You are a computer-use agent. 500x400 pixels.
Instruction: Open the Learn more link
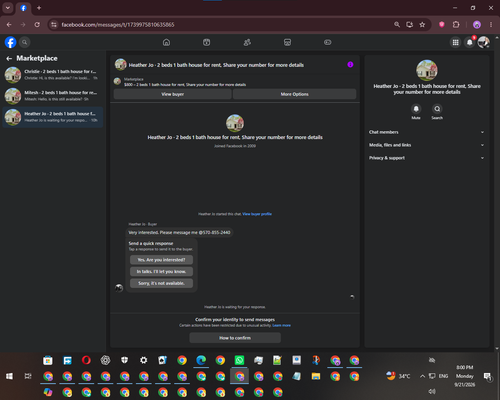tap(281, 325)
